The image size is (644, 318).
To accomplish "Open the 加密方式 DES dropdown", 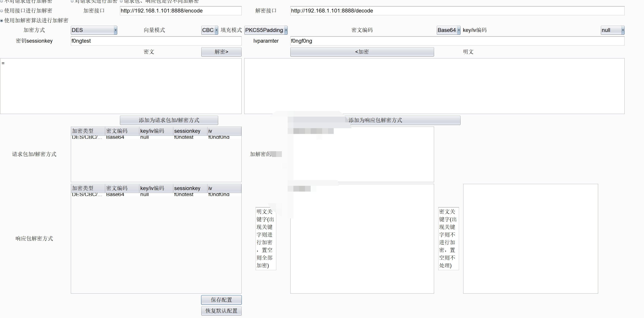I will 94,30.
